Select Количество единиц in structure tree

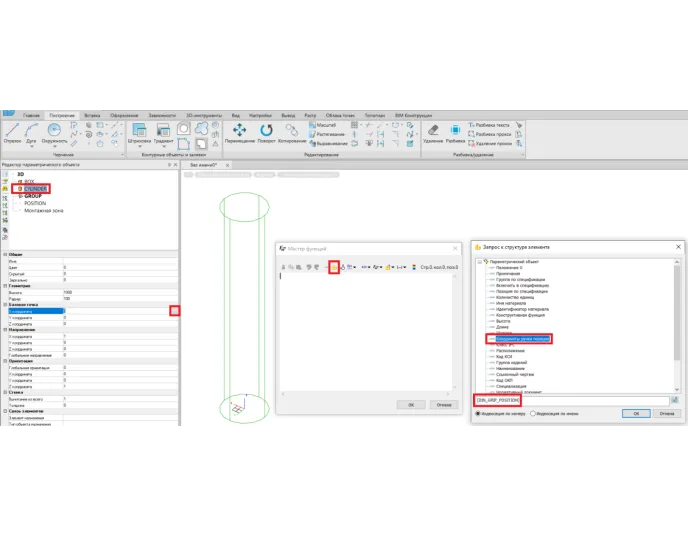tap(515, 297)
